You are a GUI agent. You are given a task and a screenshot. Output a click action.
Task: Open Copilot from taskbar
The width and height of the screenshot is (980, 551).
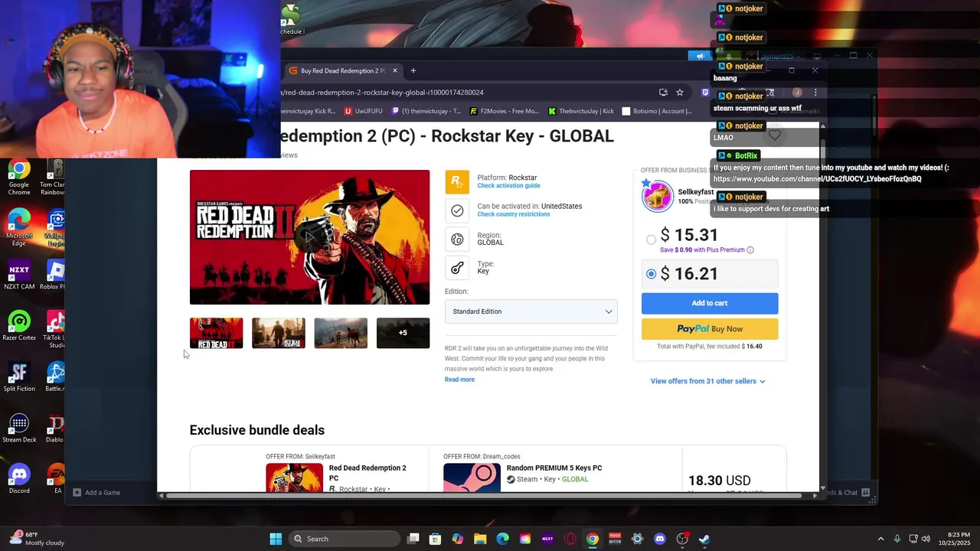point(458,539)
